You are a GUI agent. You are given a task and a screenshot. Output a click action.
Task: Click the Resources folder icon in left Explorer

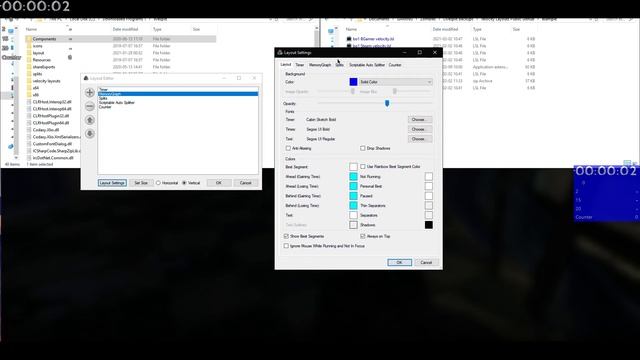(x=29, y=60)
